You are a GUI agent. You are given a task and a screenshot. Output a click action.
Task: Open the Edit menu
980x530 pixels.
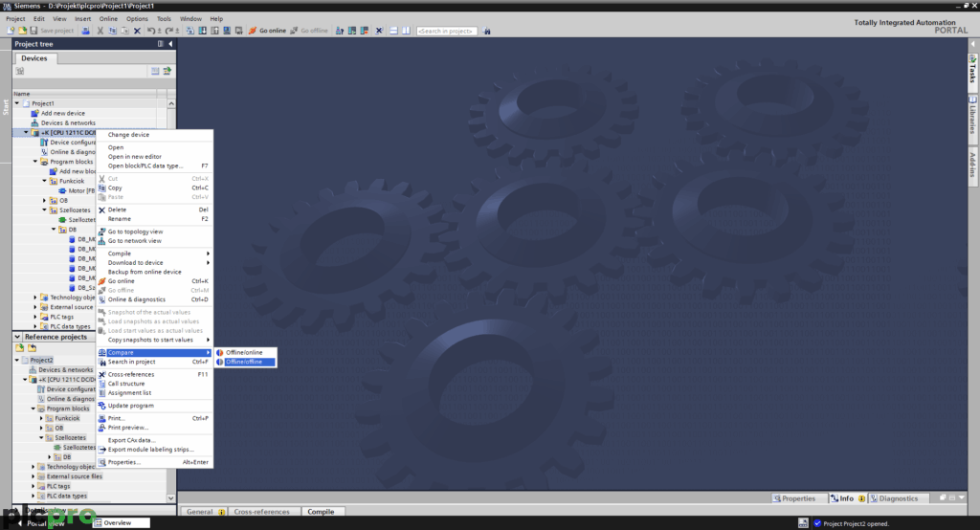point(38,19)
